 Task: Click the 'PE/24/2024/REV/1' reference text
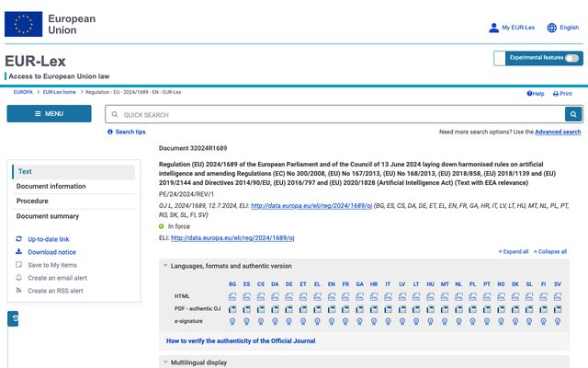(187, 194)
